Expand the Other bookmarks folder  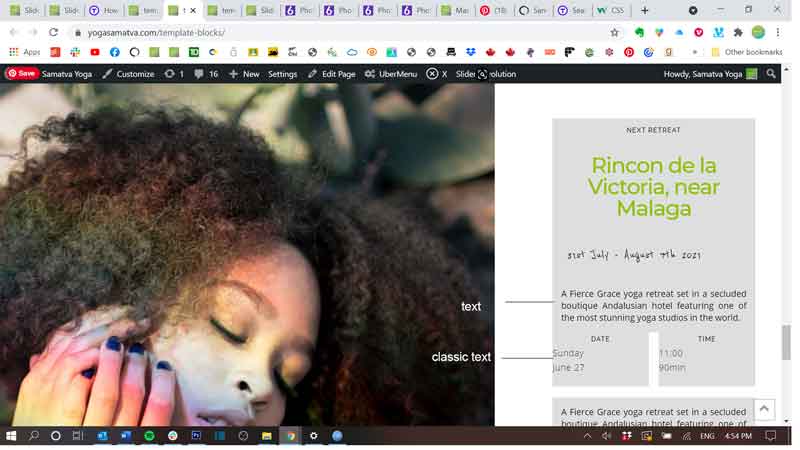(747, 52)
